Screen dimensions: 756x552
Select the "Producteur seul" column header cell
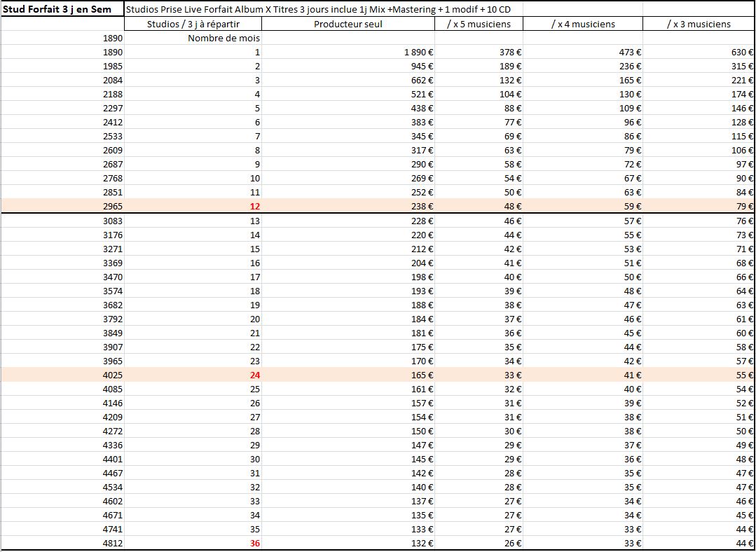click(348, 24)
